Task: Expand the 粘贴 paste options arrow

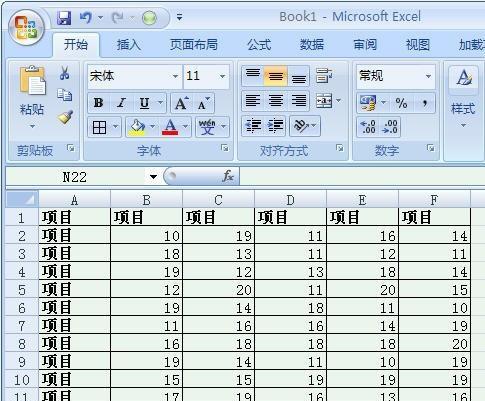Action: 32,126
